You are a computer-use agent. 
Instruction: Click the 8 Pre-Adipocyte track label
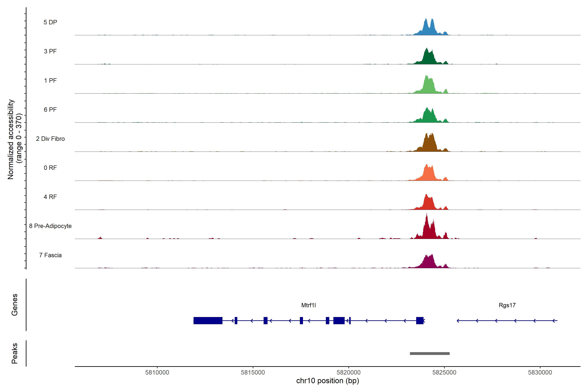50,226
